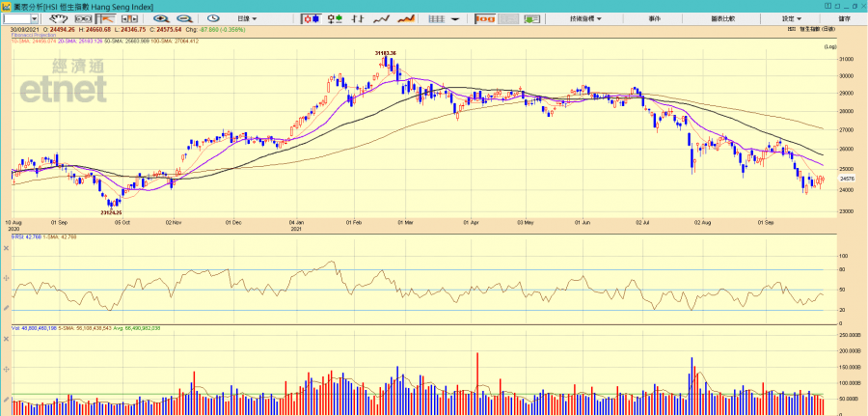The height and width of the screenshot is (416, 868).
Task: Click the 圖表比較 button
Action: pyautogui.click(x=722, y=18)
